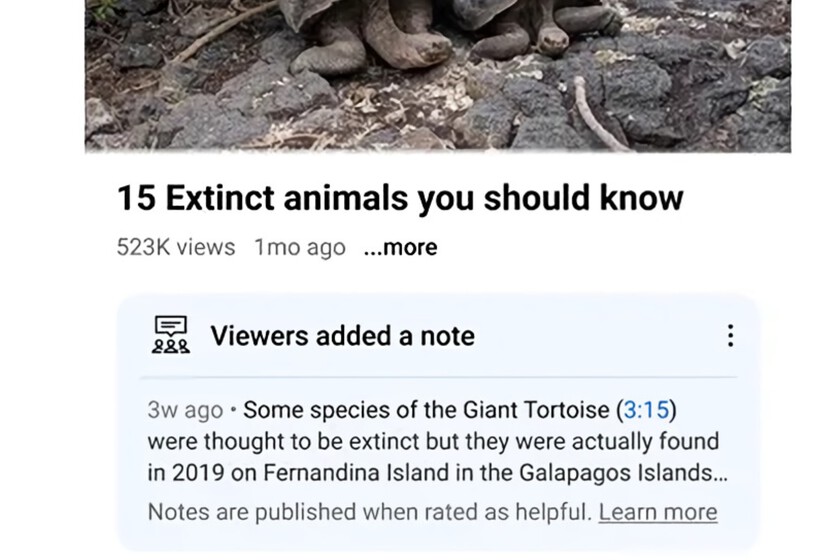Click "Notes are published when rated as helpful" text
This screenshot has width=840, height=560.
368,512
